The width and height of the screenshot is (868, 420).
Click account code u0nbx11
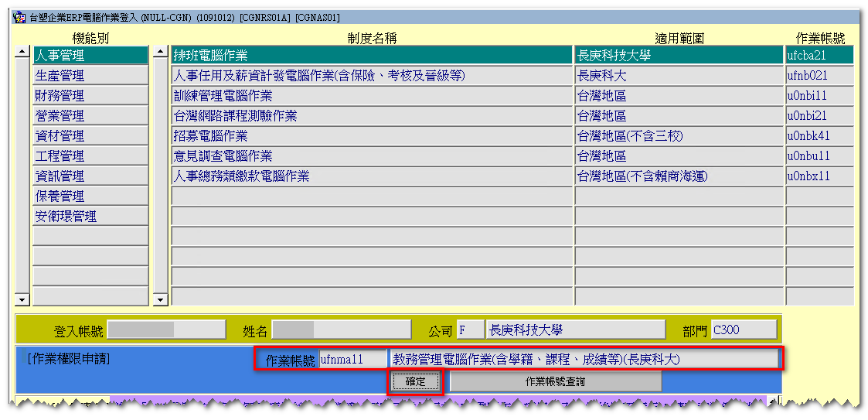(x=820, y=176)
